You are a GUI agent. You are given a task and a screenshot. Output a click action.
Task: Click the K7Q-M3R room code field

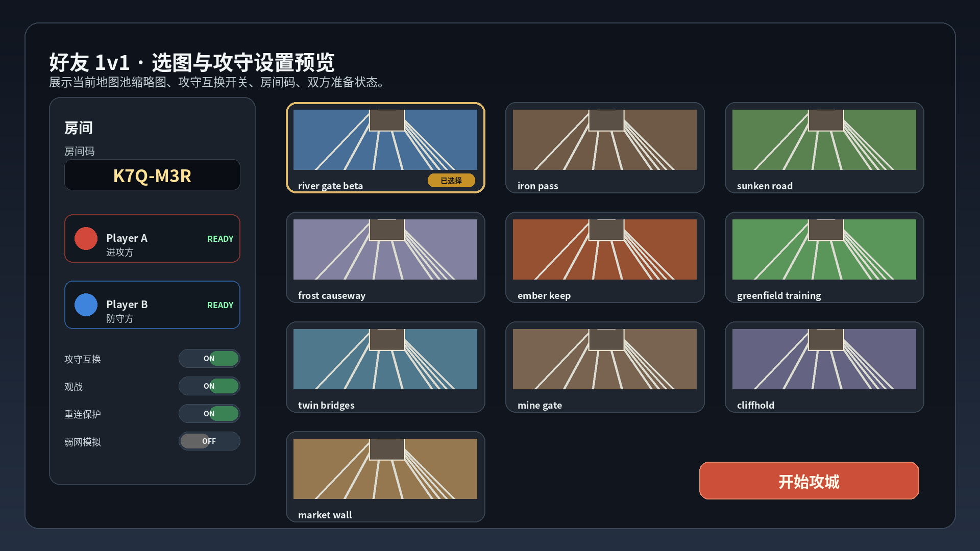coord(152,175)
